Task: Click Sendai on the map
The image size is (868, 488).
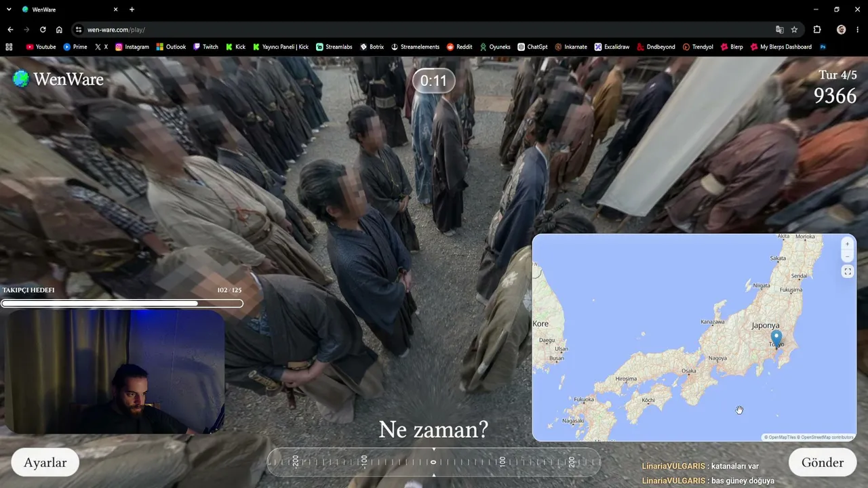Action: [x=800, y=276]
